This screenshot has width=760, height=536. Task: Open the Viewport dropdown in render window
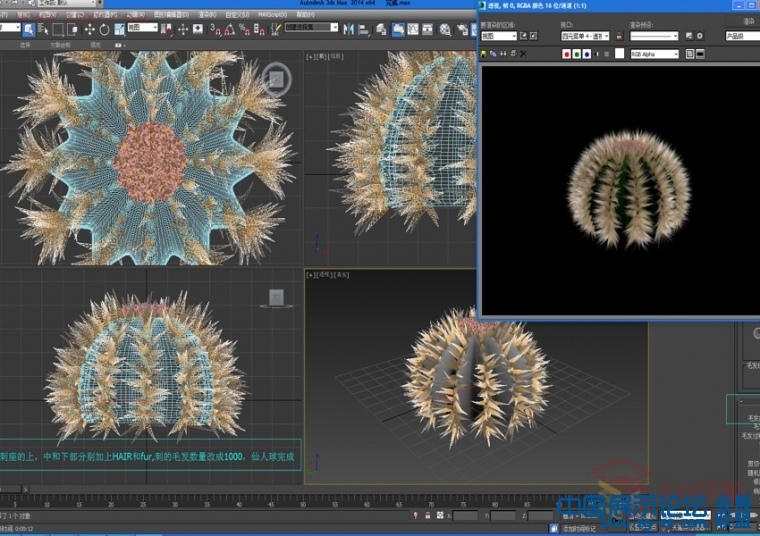[585, 36]
